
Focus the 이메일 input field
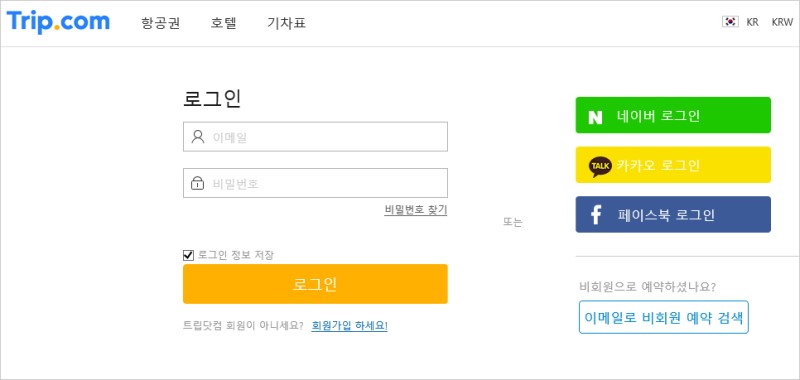(x=315, y=137)
